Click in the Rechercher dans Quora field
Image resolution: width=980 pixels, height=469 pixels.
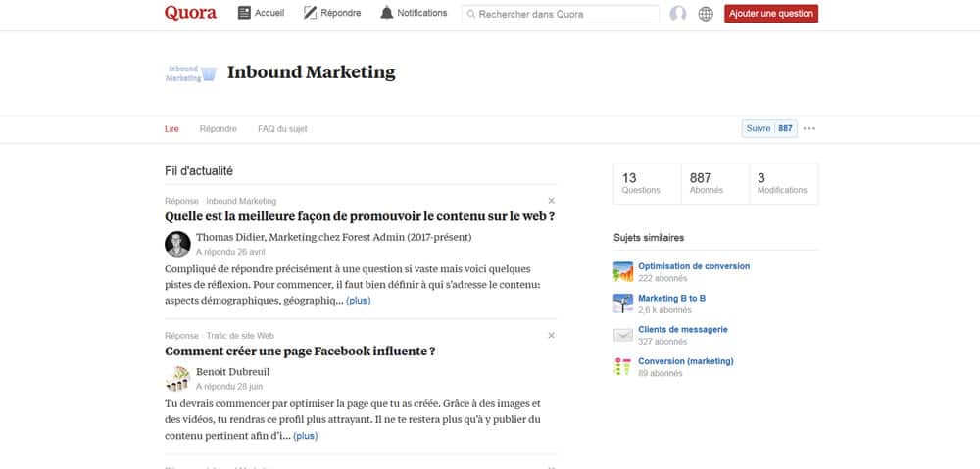coord(560,14)
